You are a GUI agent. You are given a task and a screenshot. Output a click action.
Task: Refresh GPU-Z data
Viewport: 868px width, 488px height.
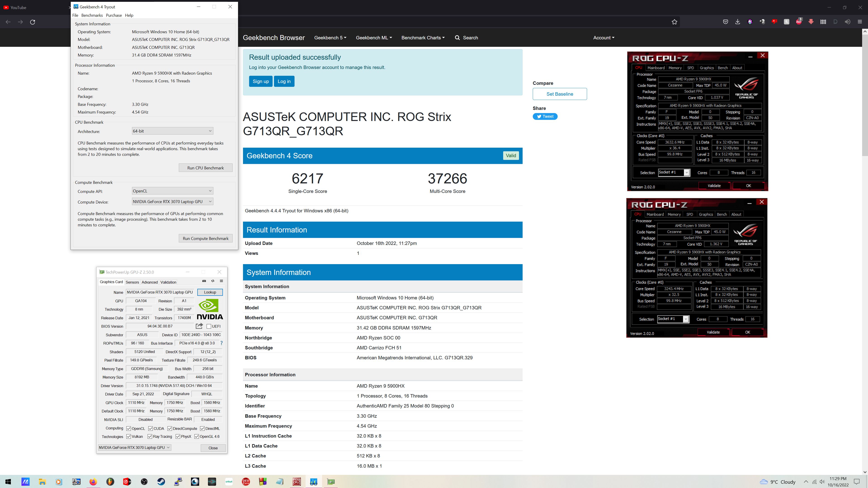pos(213,281)
